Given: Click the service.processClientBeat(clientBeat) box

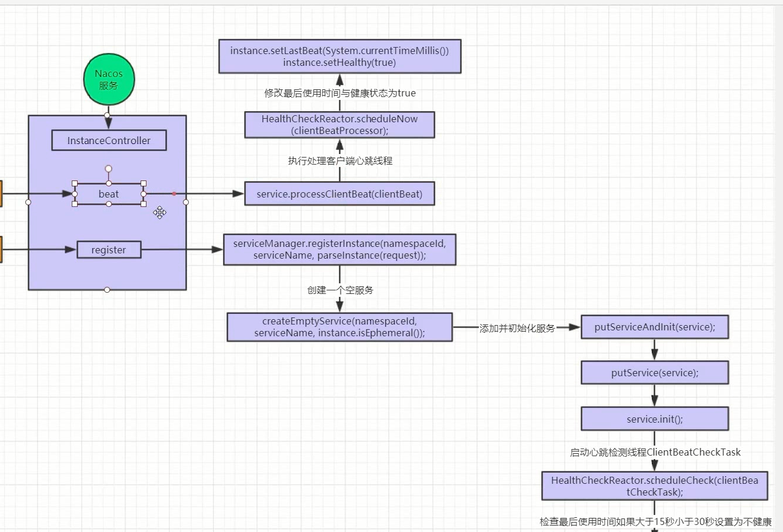Looking at the screenshot, I should (x=339, y=194).
